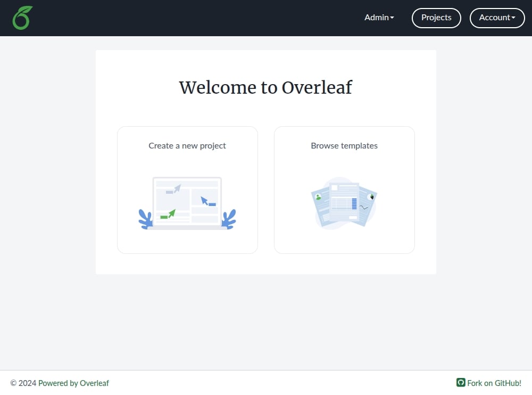Click the template documents illustration
This screenshot has height=395, width=532.
tap(344, 203)
